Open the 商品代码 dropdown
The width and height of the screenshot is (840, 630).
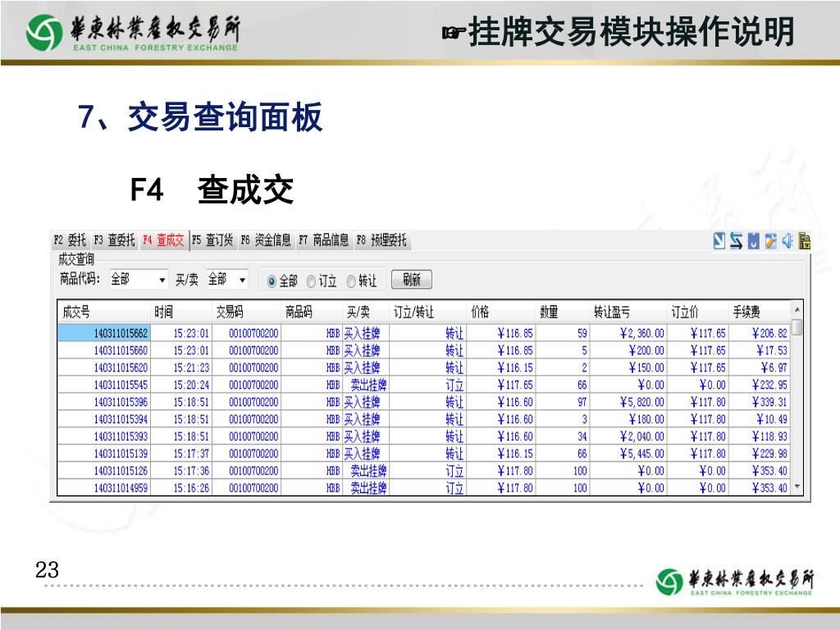(x=162, y=280)
